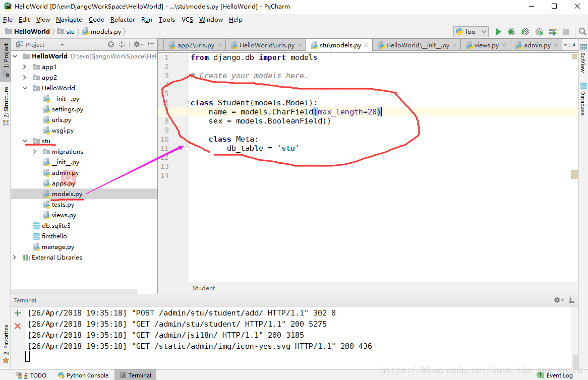
Task: Select wsgi.py in project tree
Action: click(63, 131)
